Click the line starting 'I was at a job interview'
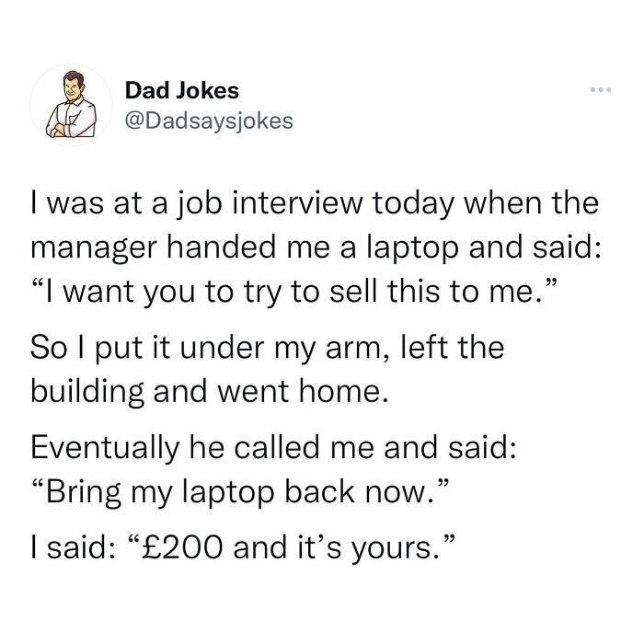644x644 pixels. click(x=315, y=204)
